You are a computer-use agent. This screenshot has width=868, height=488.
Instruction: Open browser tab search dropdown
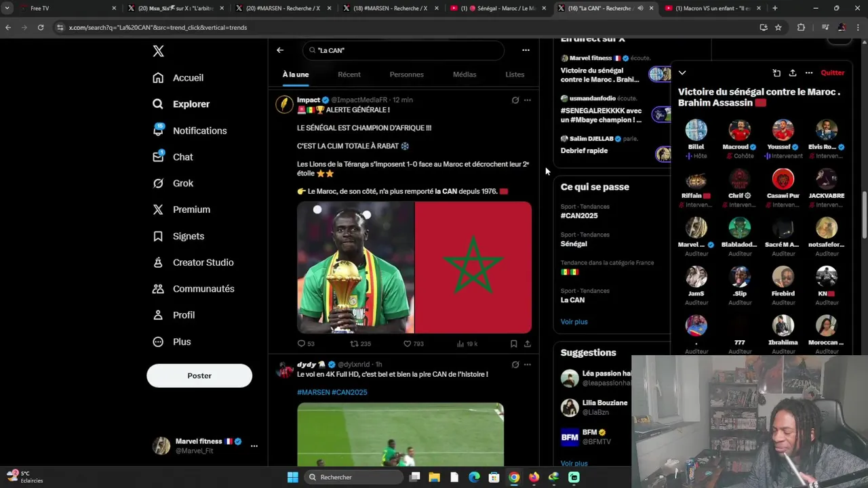7,8
